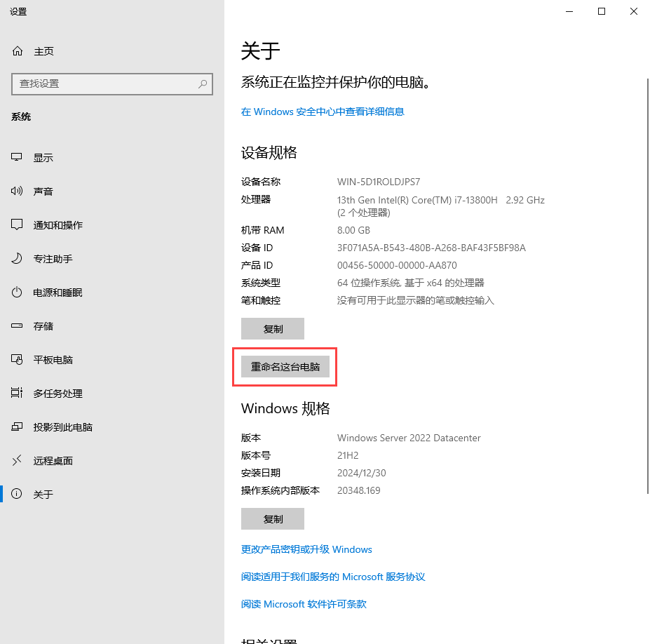Open Multitasking (多任务处理) page

57,394
